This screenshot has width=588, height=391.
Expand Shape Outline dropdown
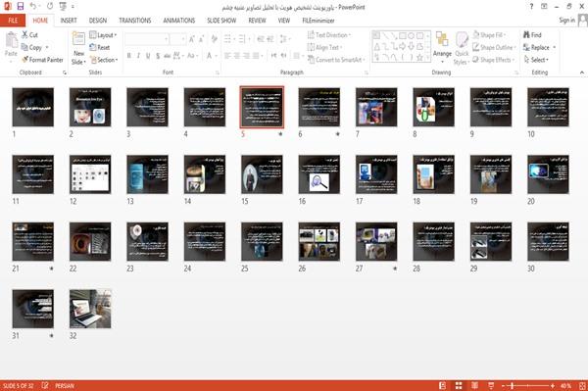click(494, 47)
